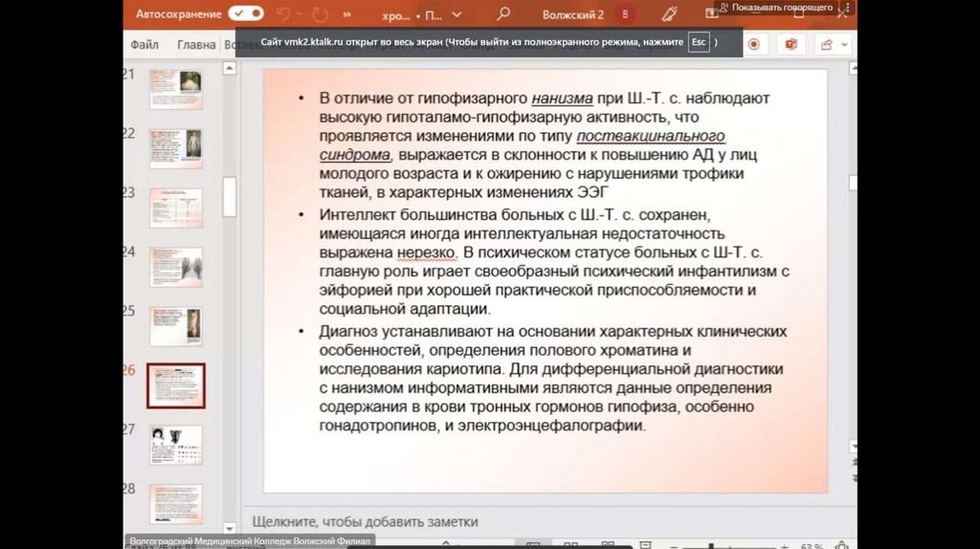
Task: Select slide 27 thumbnail
Action: [x=175, y=445]
